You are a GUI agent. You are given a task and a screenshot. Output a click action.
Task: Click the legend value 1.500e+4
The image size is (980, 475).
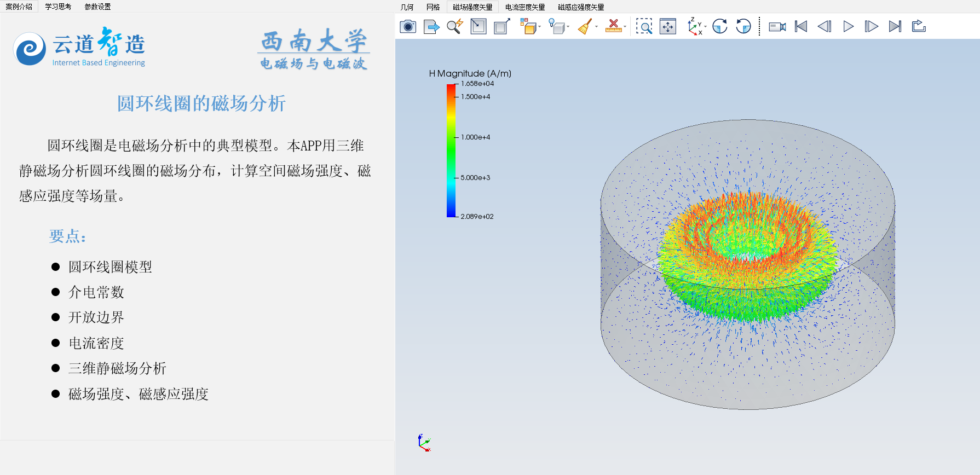[x=475, y=97]
